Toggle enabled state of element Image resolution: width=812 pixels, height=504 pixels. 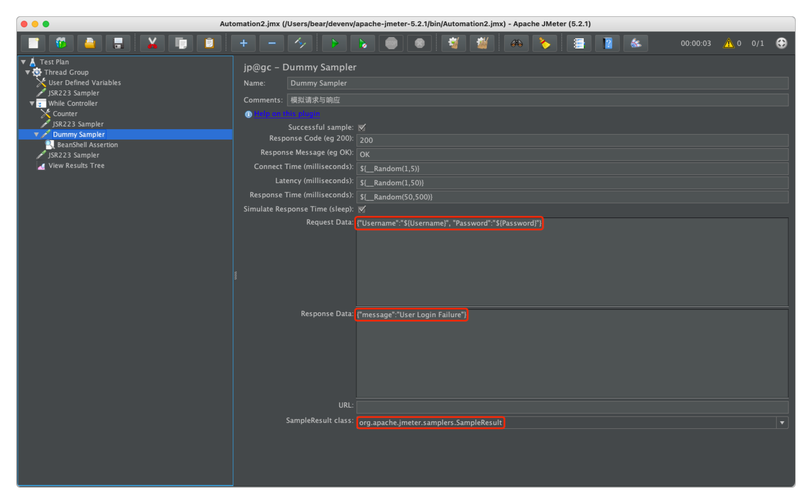(x=300, y=43)
